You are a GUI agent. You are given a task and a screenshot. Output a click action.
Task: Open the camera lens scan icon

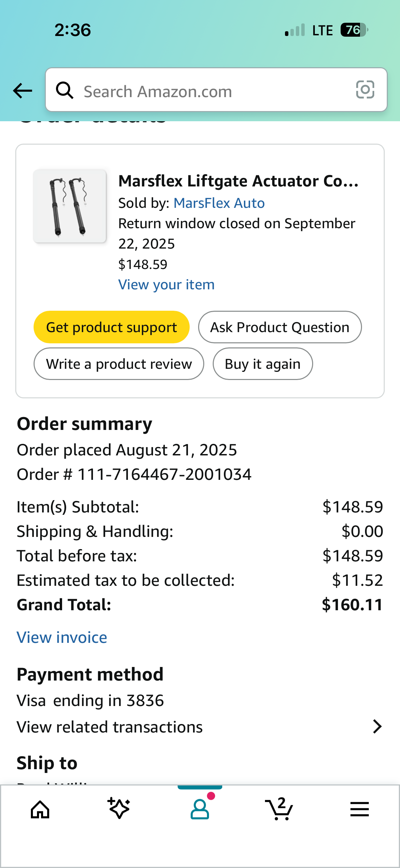pos(365,90)
